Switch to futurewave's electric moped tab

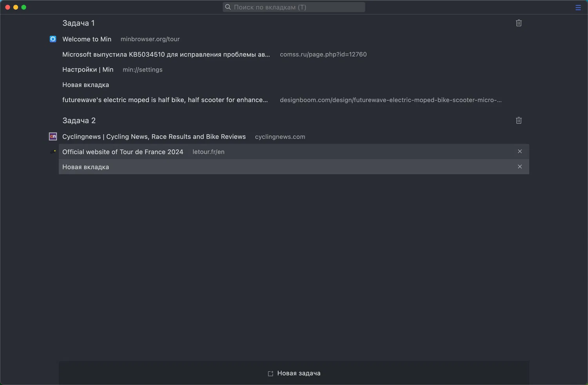click(x=165, y=100)
